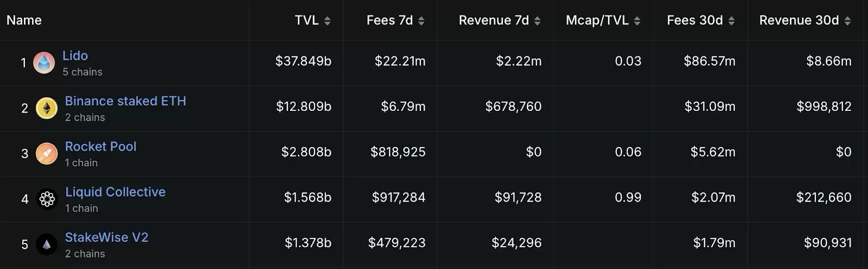Viewport: 868px width, 269px height.
Task: Click the Binance staked ETH logo icon
Action: [47, 108]
